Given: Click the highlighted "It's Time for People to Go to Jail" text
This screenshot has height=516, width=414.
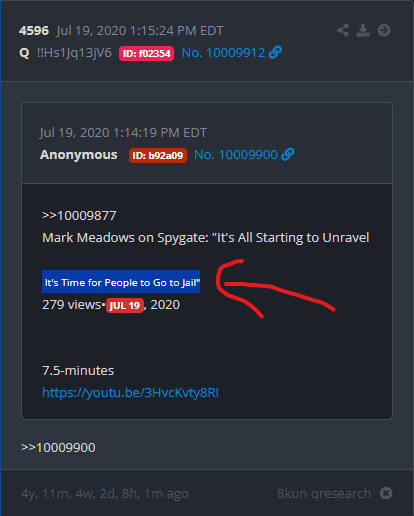Looking at the screenshot, I should click(121, 282).
